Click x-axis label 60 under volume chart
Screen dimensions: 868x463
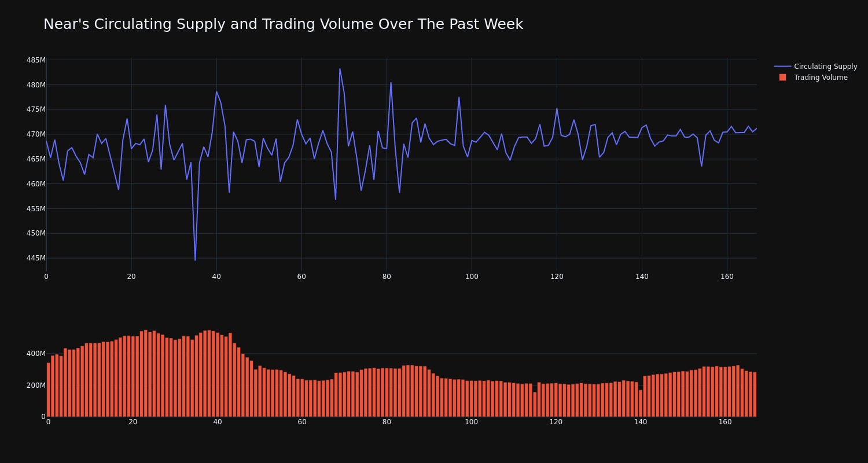pyautogui.click(x=302, y=422)
